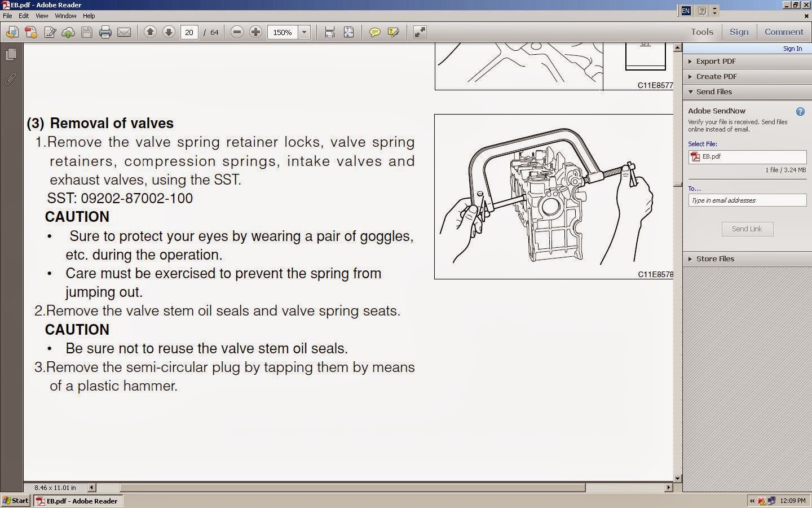The width and height of the screenshot is (812, 508).
Task: Click the cloud upload toolbar icon
Action: (68, 32)
